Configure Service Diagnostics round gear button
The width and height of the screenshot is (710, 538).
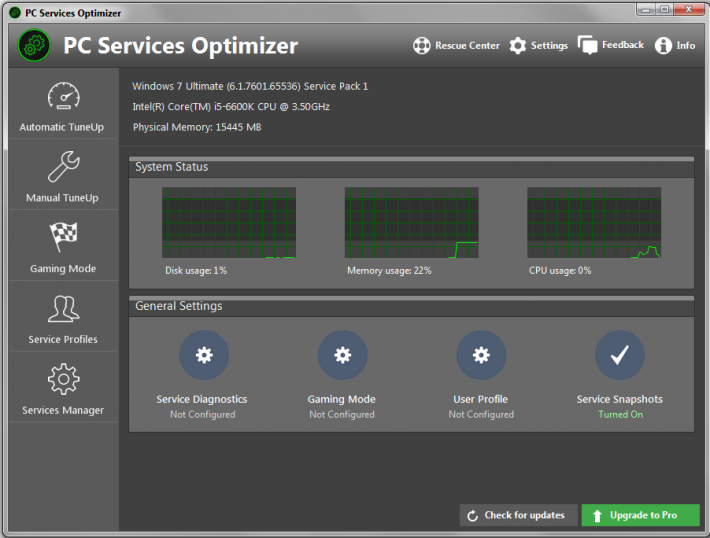(204, 355)
